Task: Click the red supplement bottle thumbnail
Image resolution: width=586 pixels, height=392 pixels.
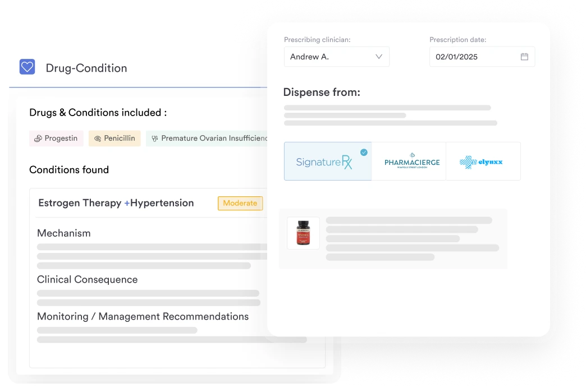Action: pyautogui.click(x=304, y=233)
